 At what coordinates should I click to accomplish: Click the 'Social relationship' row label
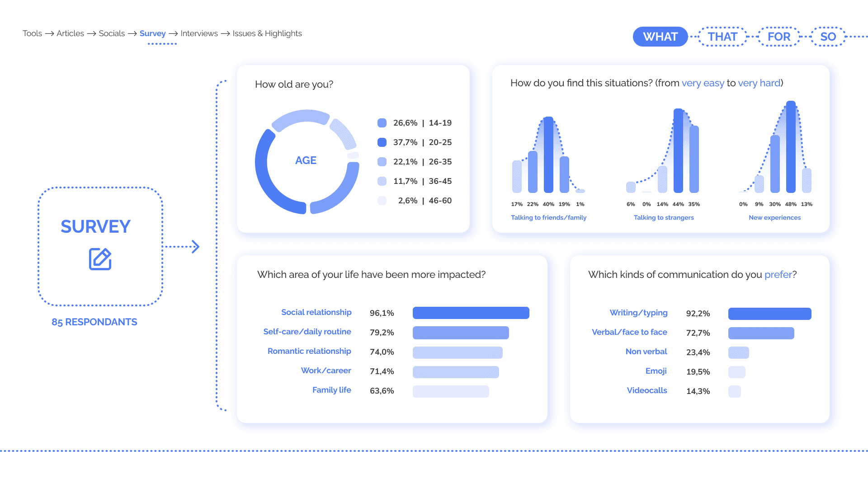click(x=316, y=312)
